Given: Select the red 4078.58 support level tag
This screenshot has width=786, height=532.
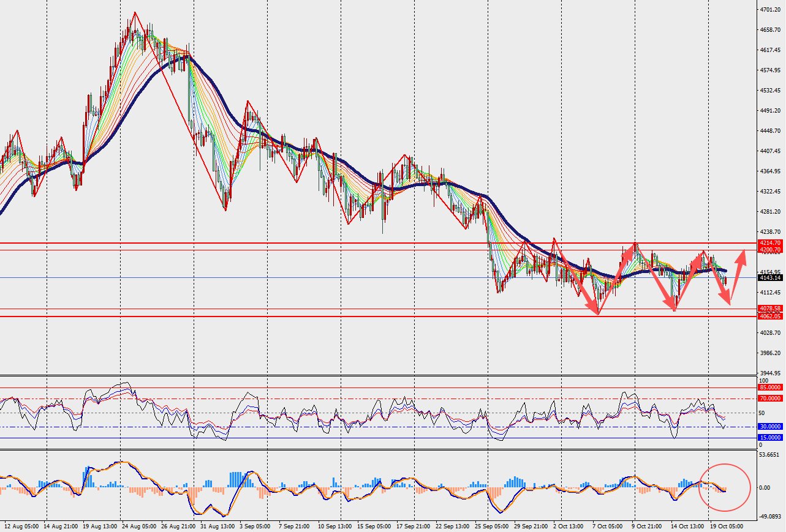Looking at the screenshot, I should (x=770, y=309).
